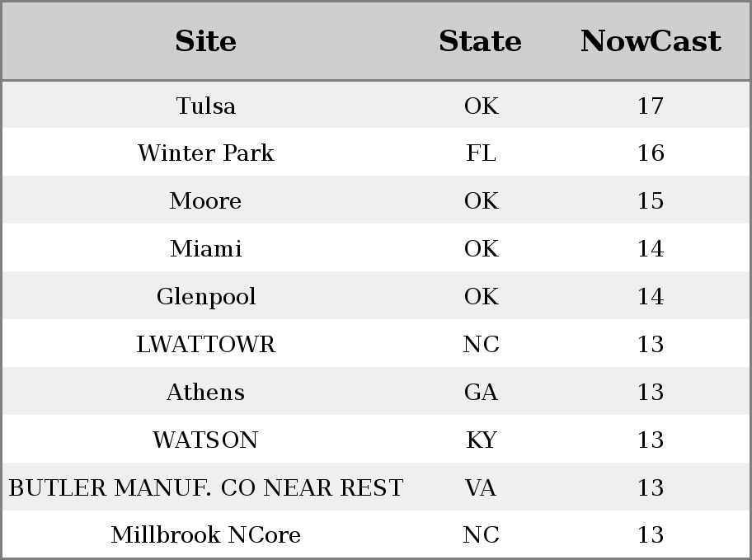The height and width of the screenshot is (560, 752).
Task: Click the Glenpool site name
Action: tap(206, 297)
